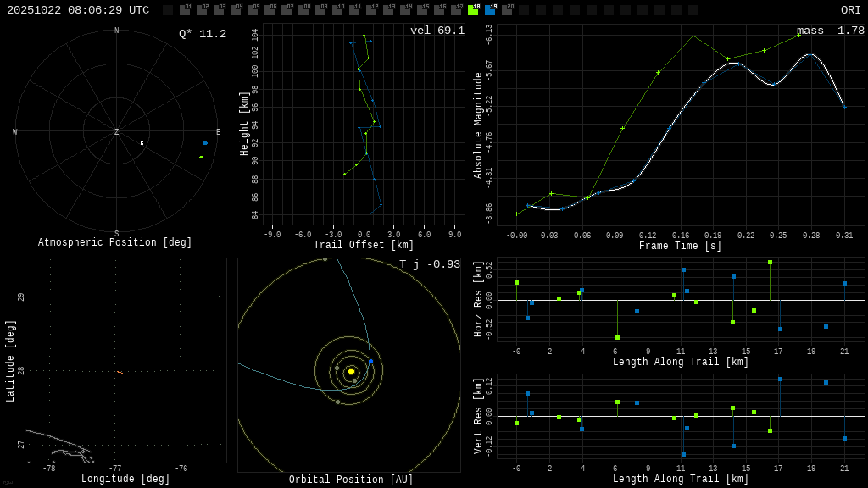
Task: Click the blue marker on atmospheric polar plot
Action: pyautogui.click(x=204, y=143)
